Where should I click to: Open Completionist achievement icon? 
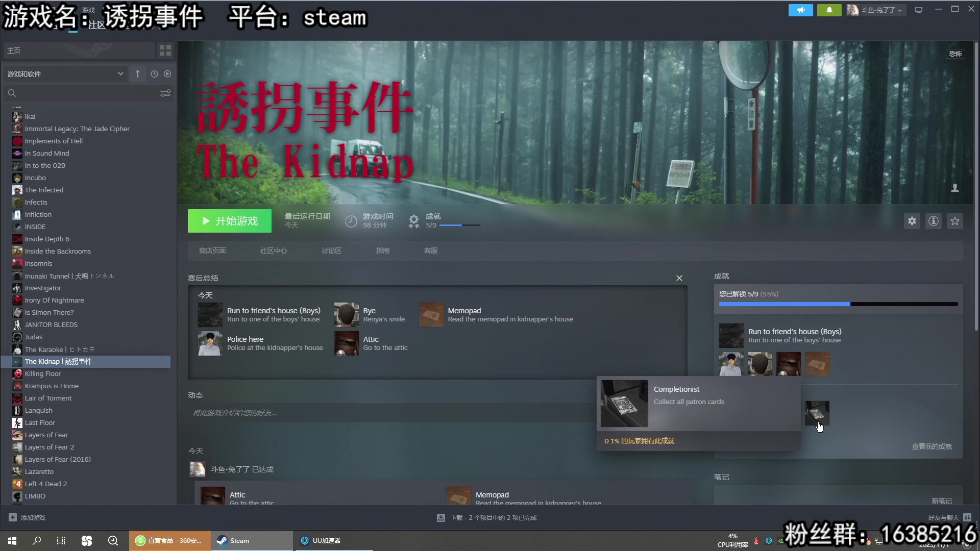(x=817, y=413)
